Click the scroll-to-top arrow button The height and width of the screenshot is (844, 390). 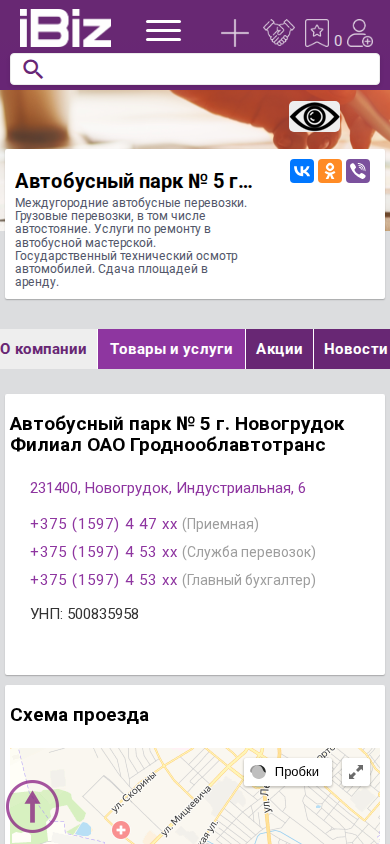pos(32,806)
